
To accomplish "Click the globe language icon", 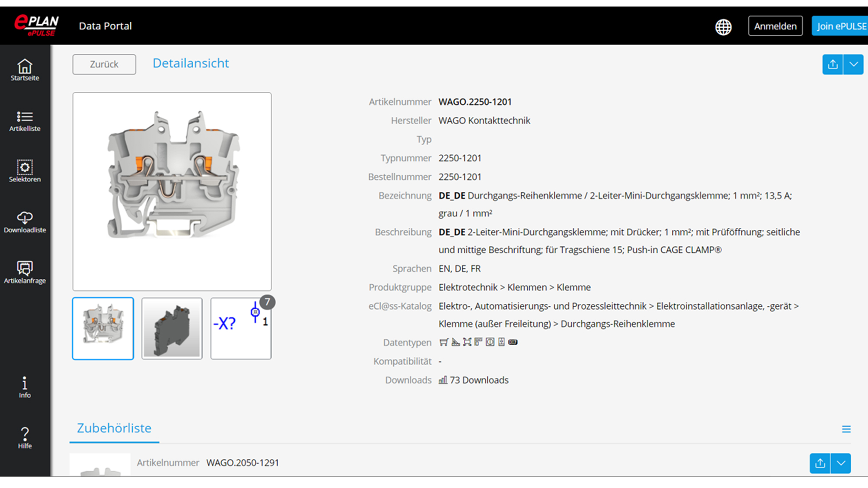I will 723,27.
